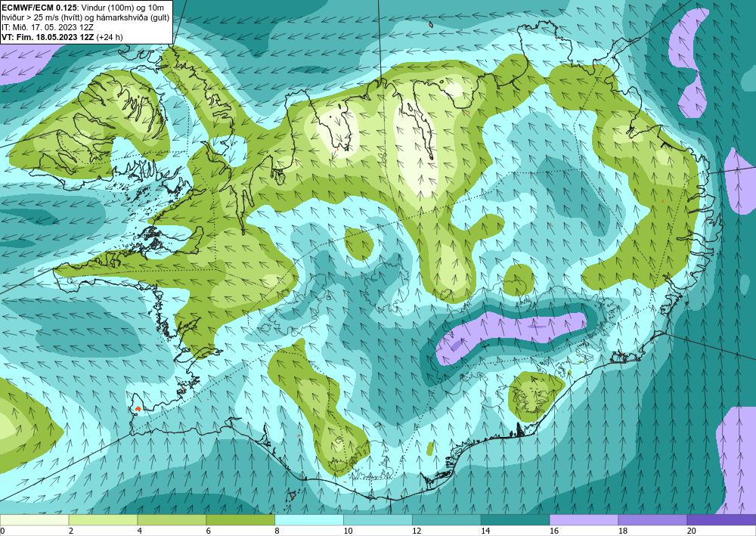Click the legend label '12'
756x536 pixels.
417,531
